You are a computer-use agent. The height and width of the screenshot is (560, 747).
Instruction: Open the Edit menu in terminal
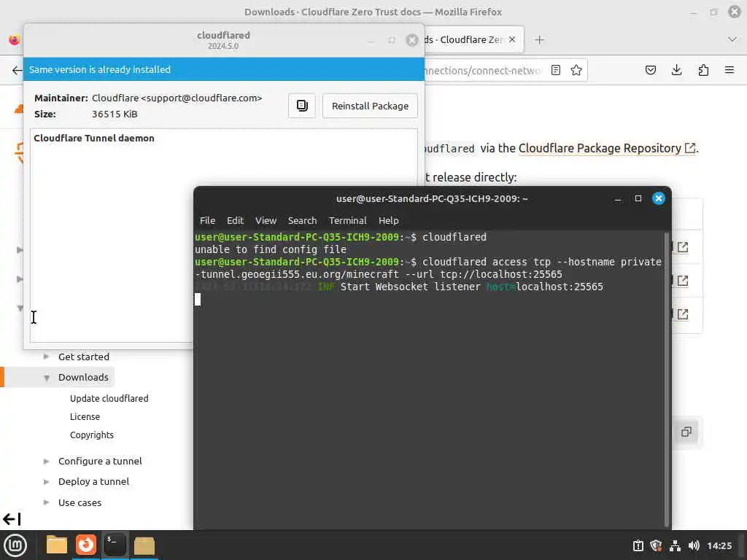click(235, 220)
